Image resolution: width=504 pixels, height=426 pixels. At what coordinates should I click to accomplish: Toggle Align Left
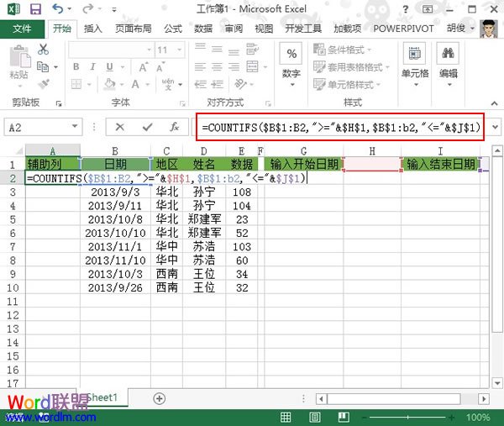pos(200,67)
